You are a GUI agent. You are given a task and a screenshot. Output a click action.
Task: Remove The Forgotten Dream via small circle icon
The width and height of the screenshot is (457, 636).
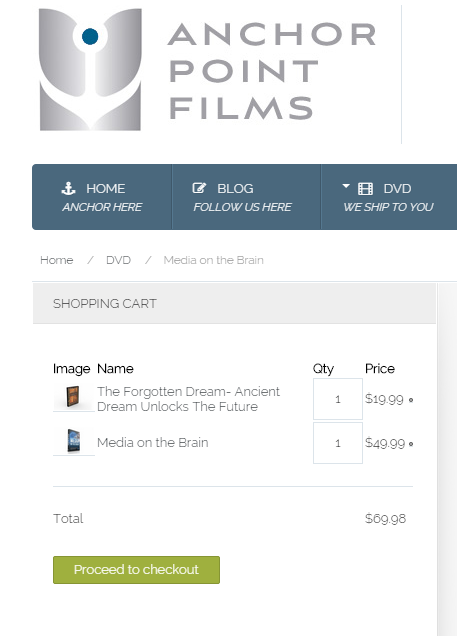tap(411, 400)
